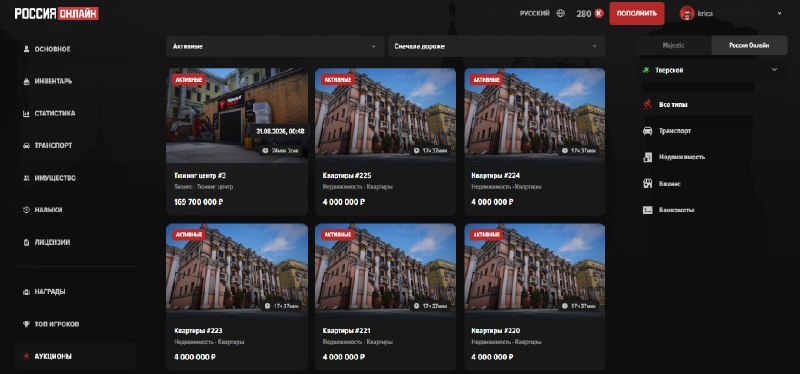Click the Пополнить button

637,13
